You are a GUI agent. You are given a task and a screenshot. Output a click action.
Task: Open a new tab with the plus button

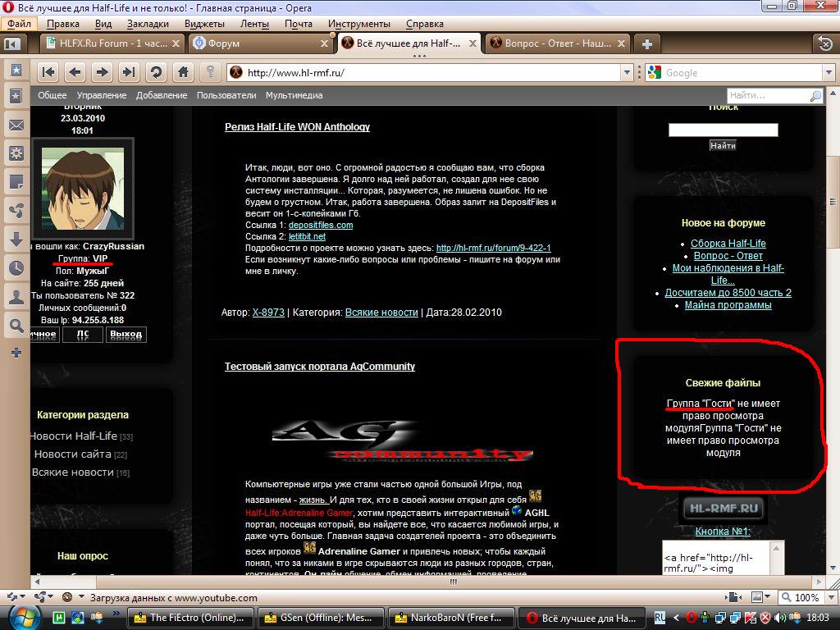(646, 44)
